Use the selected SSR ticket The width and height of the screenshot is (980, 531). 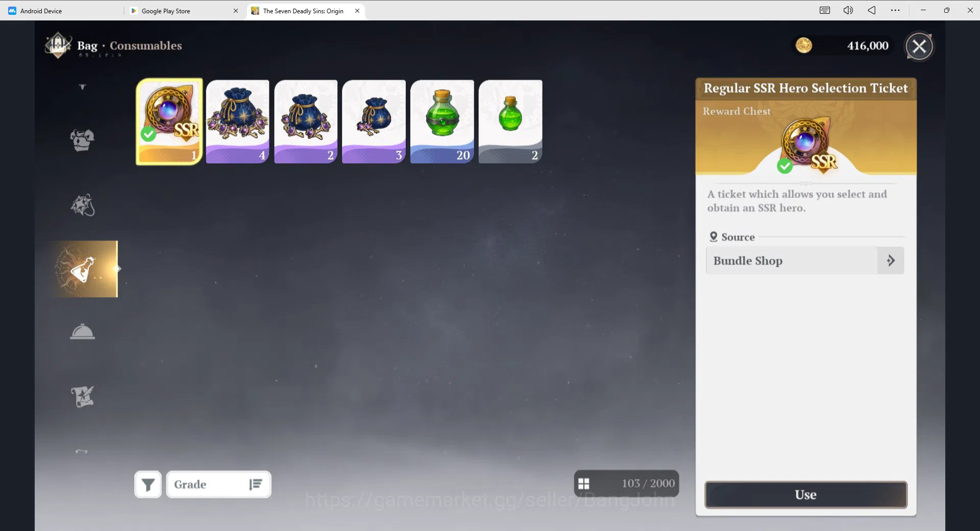[x=806, y=495]
